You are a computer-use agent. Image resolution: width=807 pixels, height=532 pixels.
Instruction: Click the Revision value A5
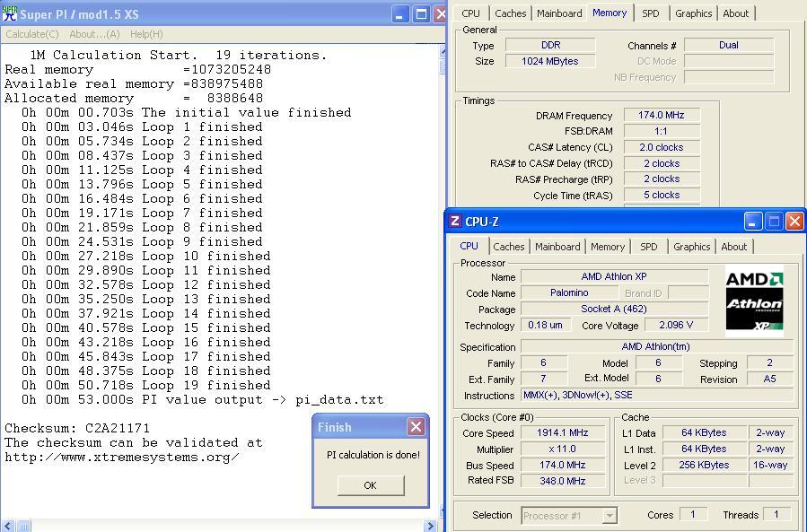pos(769,379)
